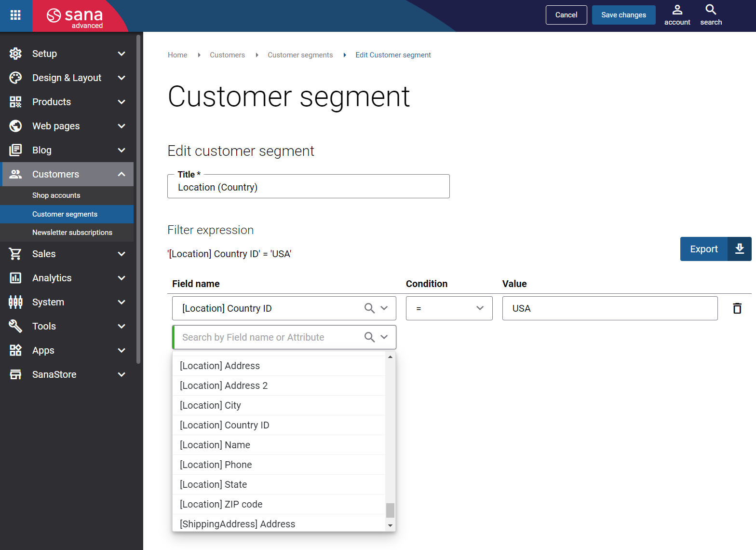Expand the Sales chevron

tap(121, 254)
